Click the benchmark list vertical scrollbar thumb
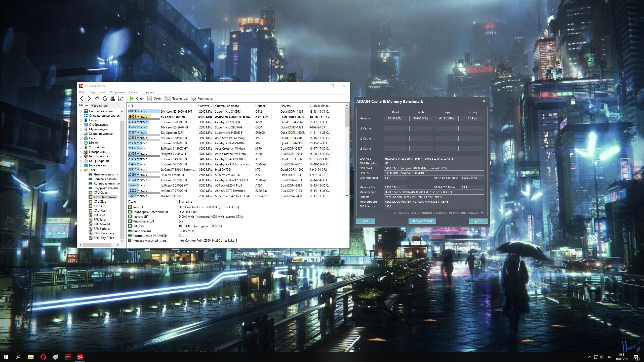This screenshot has height=362, width=644. 347,117
